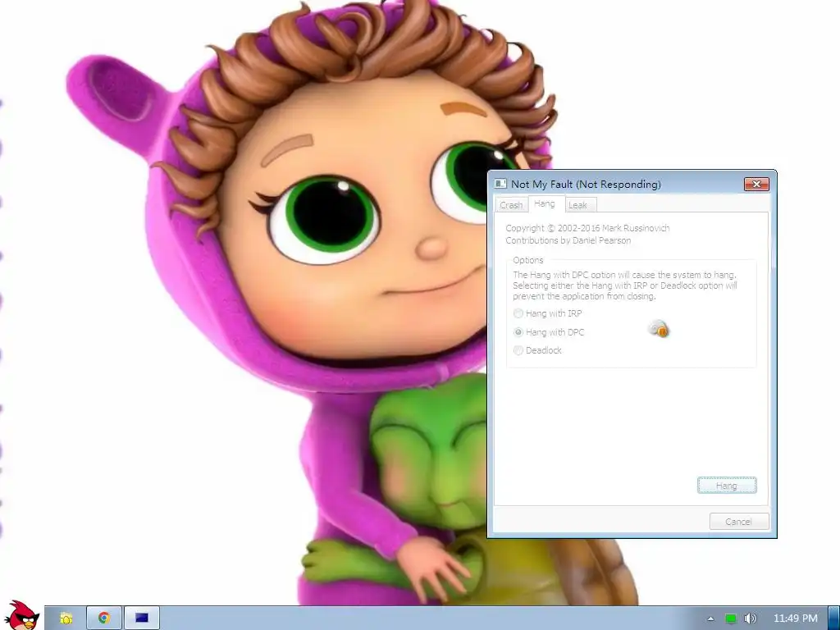Viewport: 840px width, 630px height.
Task: Open the Not My Fault taskbar button
Action: click(x=142, y=619)
